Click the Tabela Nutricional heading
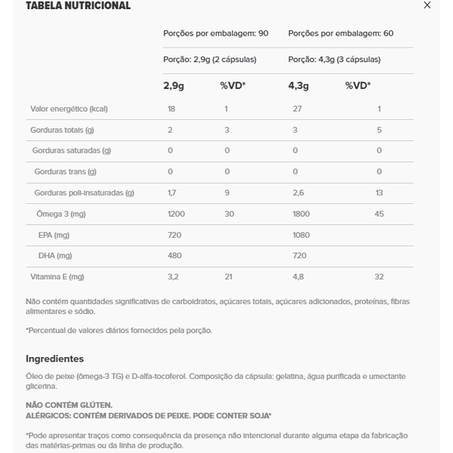Screen dimensions: 453x453 coord(78,6)
